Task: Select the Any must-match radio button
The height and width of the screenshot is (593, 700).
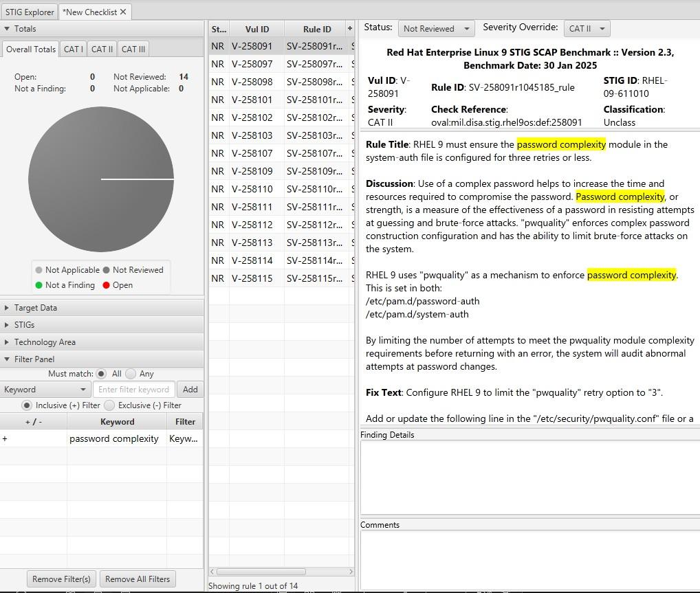Action: pos(131,374)
